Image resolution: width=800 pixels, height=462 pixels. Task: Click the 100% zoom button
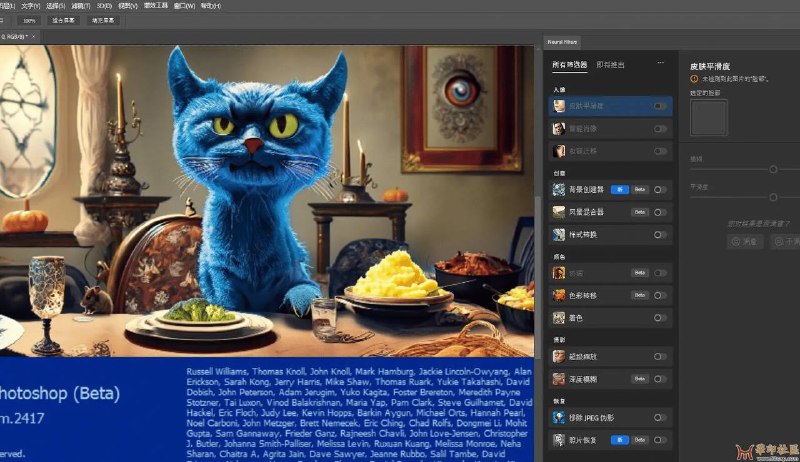tap(29, 20)
